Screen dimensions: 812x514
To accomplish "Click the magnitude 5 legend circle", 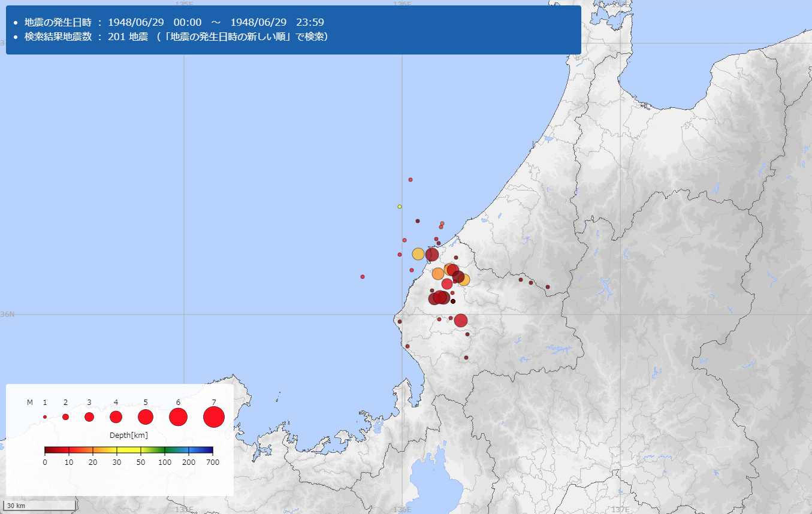I will [x=146, y=417].
